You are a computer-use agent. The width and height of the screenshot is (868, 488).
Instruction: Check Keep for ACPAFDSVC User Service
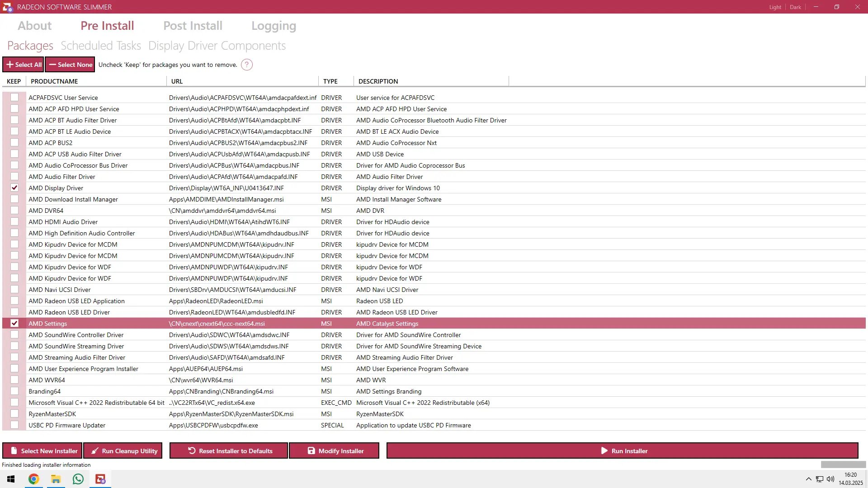point(14,97)
